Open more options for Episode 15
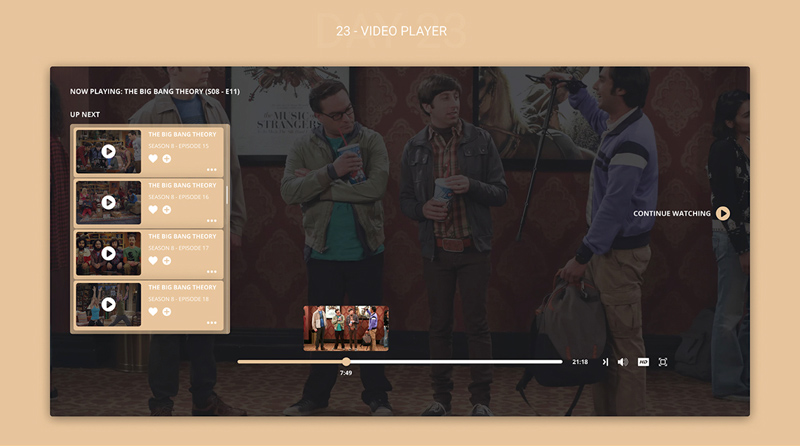This screenshot has height=446, width=800. [212, 169]
